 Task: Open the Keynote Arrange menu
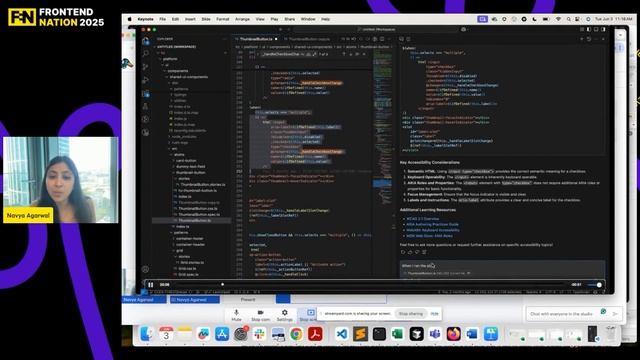coord(242,19)
